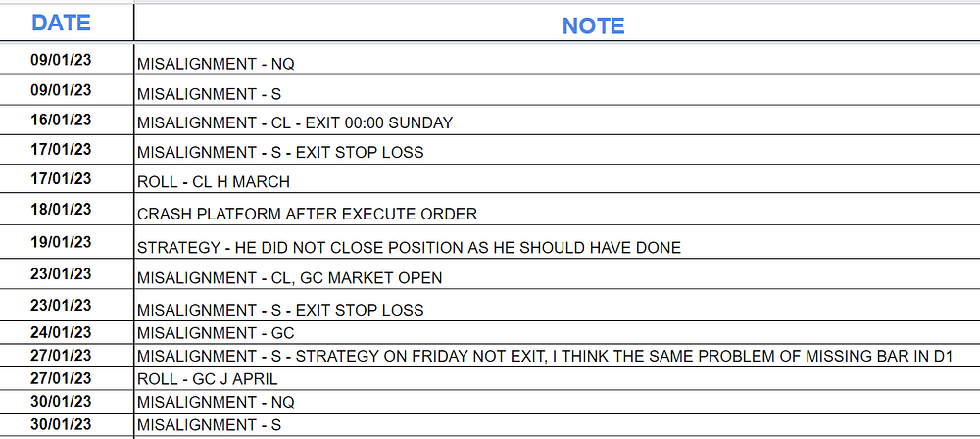The width and height of the screenshot is (980, 439).
Task: Select the DATE column header
Action: pos(61,24)
